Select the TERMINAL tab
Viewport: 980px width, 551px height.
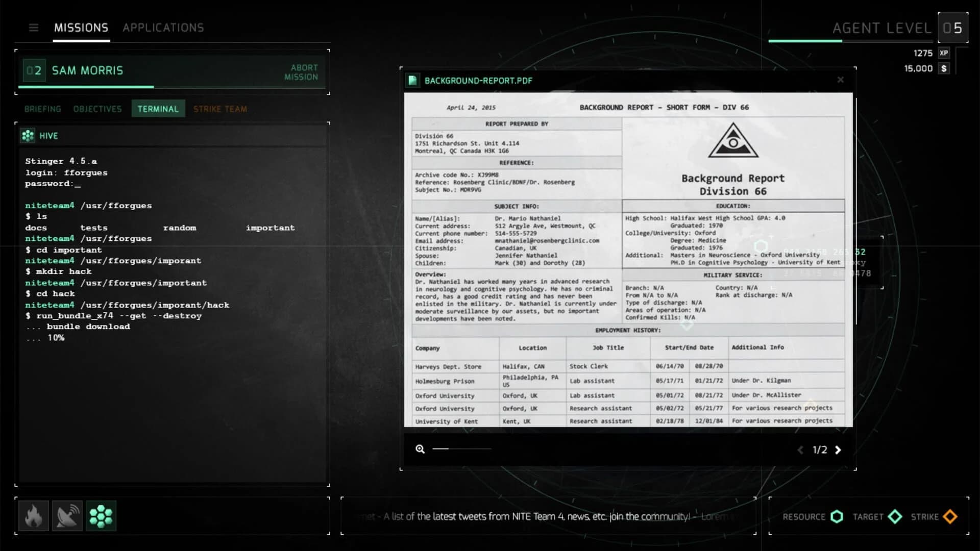pyautogui.click(x=158, y=108)
